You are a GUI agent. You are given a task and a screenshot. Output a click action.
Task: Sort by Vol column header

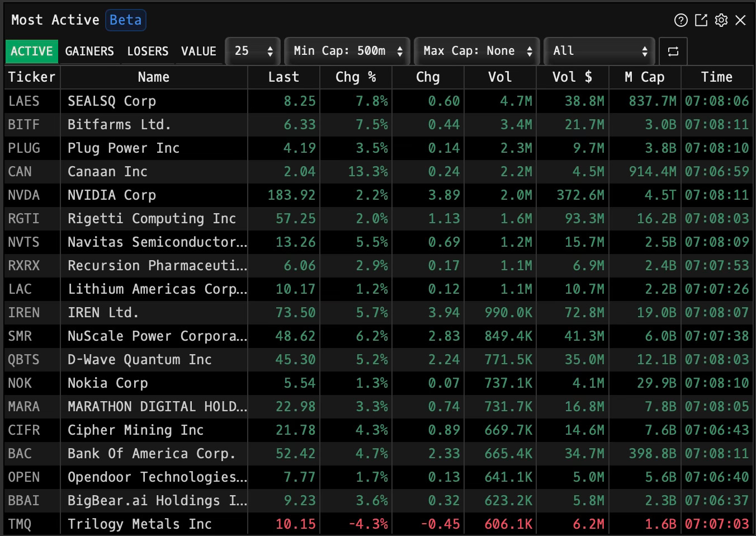click(x=500, y=77)
